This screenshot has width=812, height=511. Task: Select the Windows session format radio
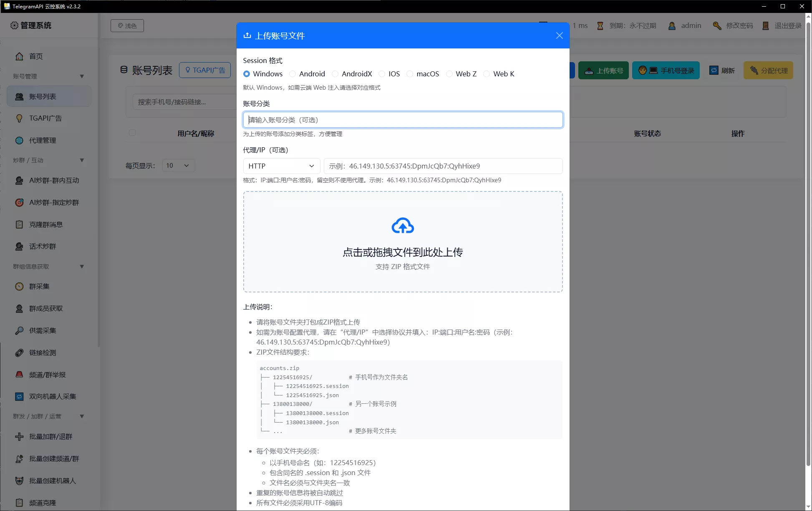[247, 74]
